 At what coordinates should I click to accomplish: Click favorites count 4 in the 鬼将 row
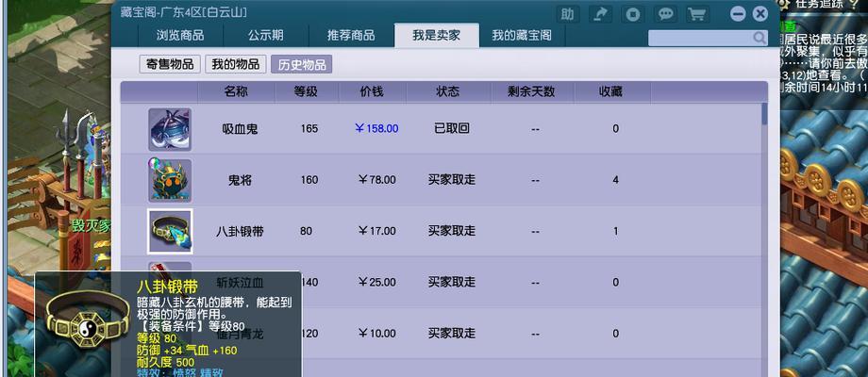coord(615,180)
